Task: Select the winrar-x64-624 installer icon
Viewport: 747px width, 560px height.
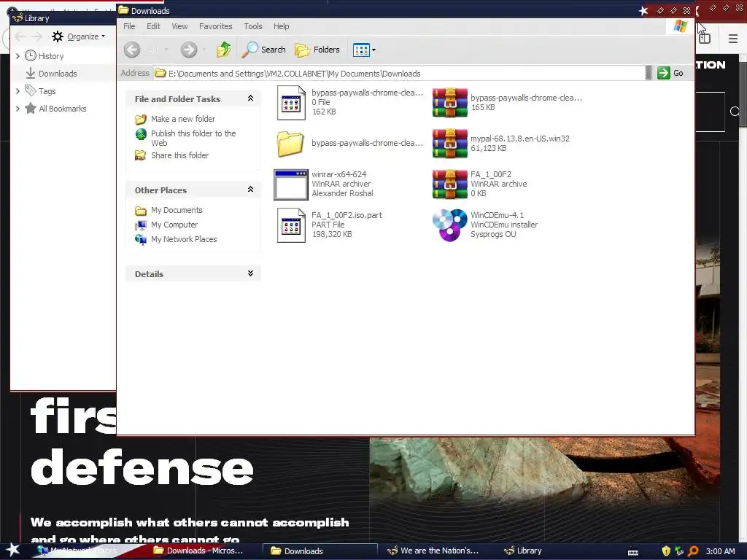Action: pos(291,184)
